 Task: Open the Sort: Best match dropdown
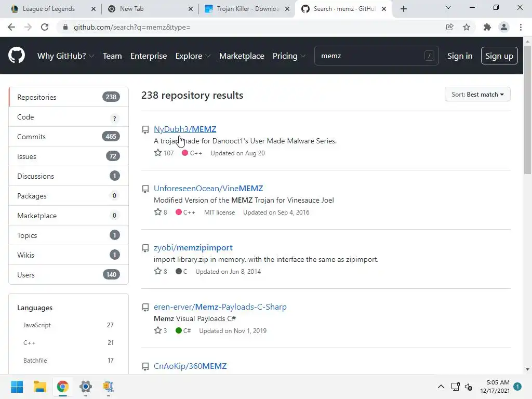[477, 95]
